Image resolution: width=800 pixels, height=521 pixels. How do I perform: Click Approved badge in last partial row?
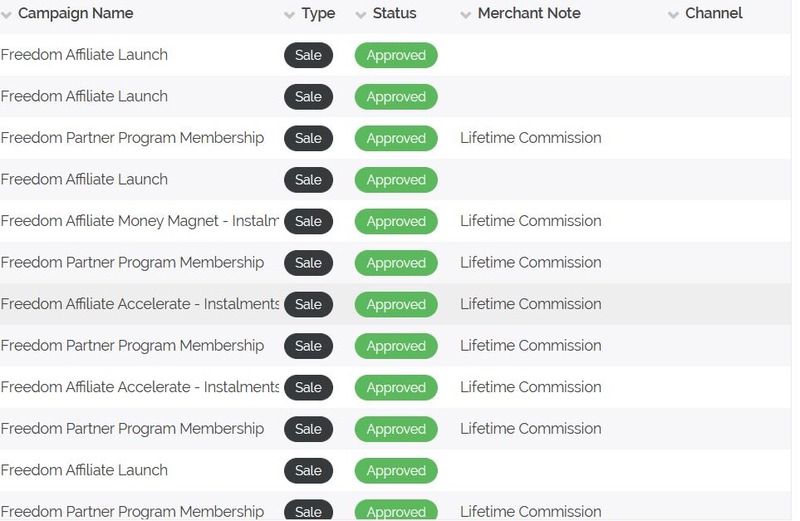point(396,511)
